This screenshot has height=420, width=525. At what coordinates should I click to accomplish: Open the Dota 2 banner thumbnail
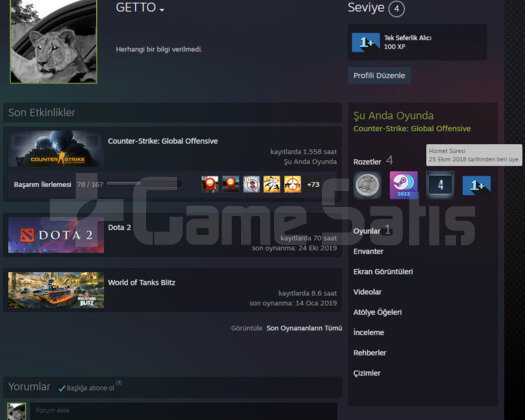[56, 235]
